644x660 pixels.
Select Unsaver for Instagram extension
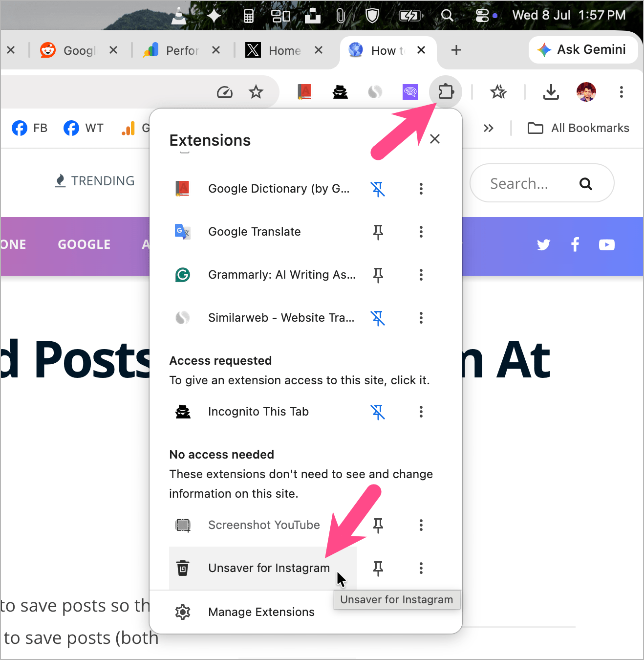coord(263,568)
